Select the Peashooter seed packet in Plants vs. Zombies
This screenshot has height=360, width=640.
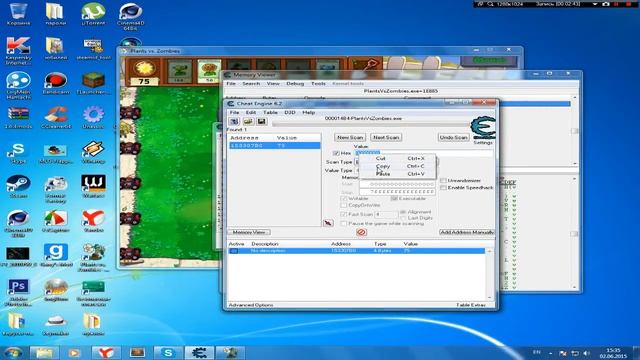180,71
